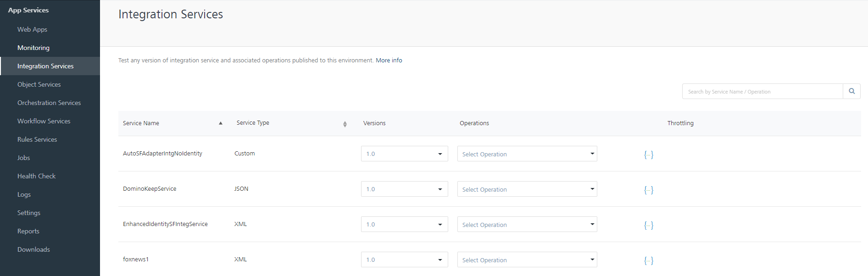
Task: Open throttling braces icon for AutoSFAdapterIntgNoIdentity
Action: pyautogui.click(x=648, y=155)
